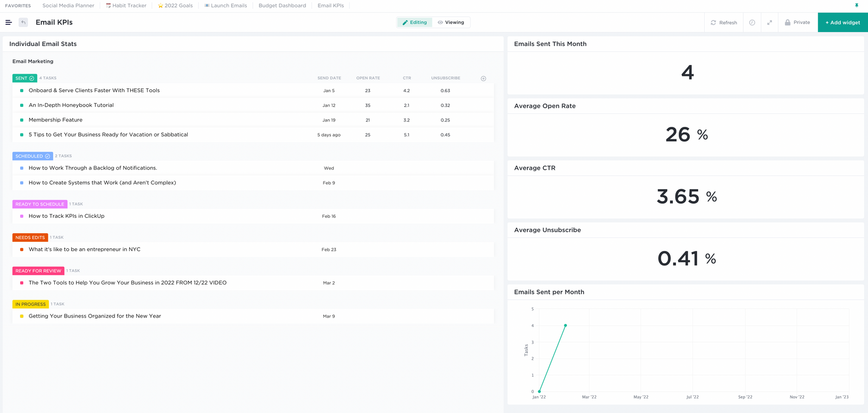Open task What it's like to be an entrepreneur
Viewport: 868px width, 413px height.
tap(85, 249)
